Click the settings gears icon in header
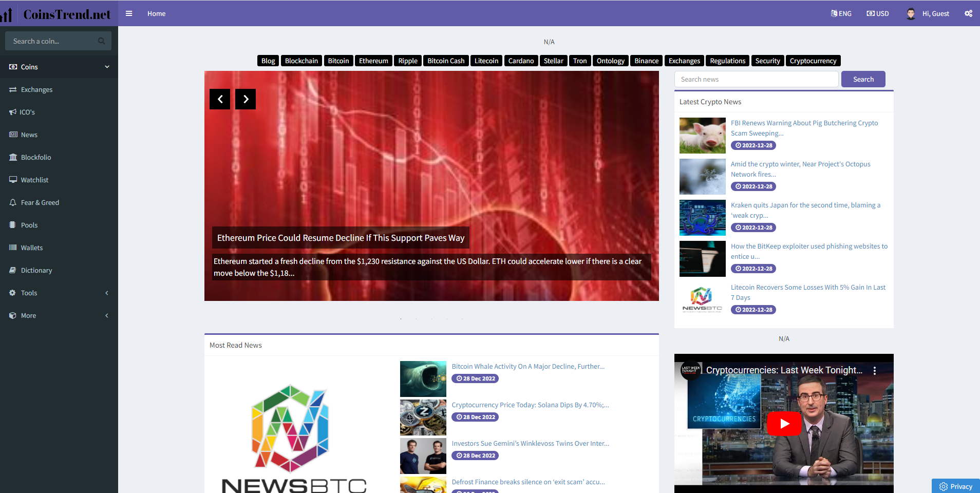The image size is (980, 493). [x=968, y=13]
